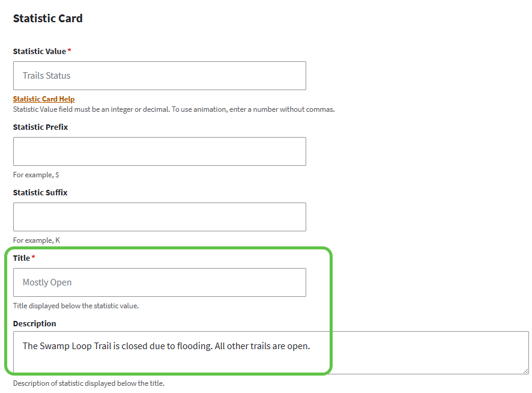Screen dimensions: 532x393
Task: Open the Statistic Card Help link
Action: tap(44, 99)
